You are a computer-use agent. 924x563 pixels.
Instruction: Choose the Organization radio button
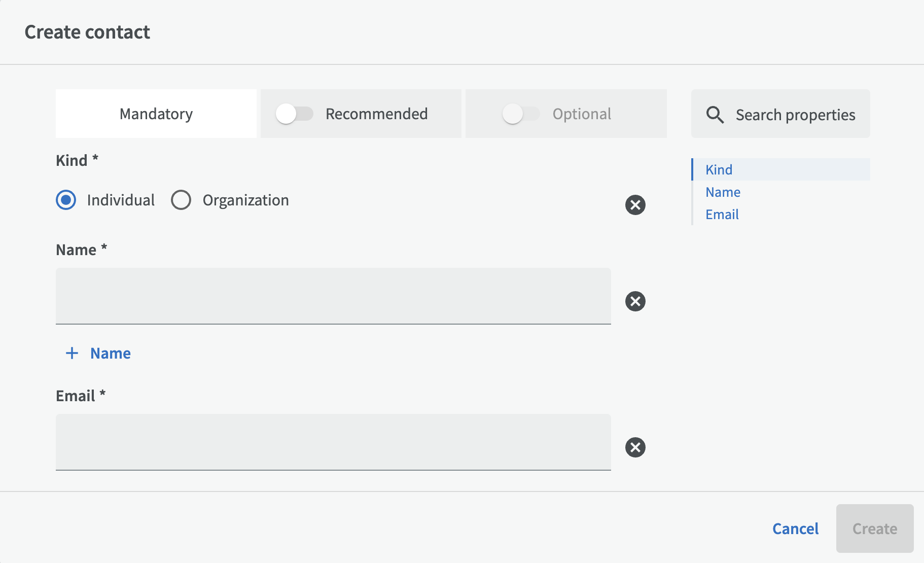[181, 200]
